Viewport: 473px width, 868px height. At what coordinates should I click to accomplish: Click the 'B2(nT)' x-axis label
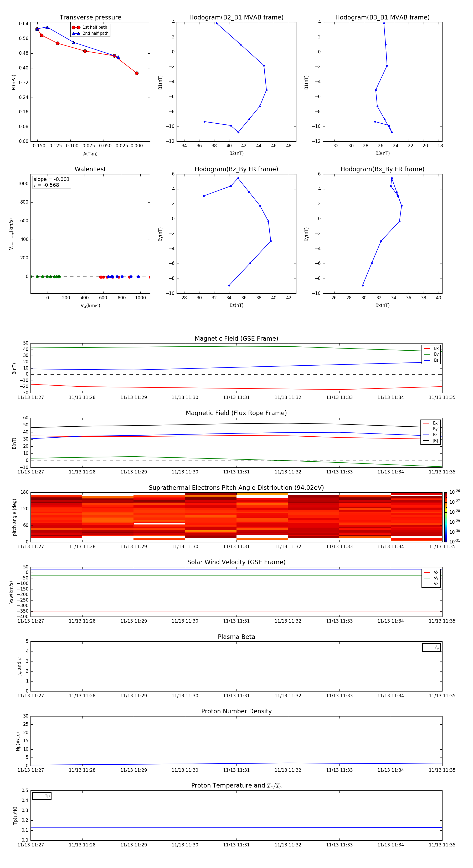click(236, 153)
